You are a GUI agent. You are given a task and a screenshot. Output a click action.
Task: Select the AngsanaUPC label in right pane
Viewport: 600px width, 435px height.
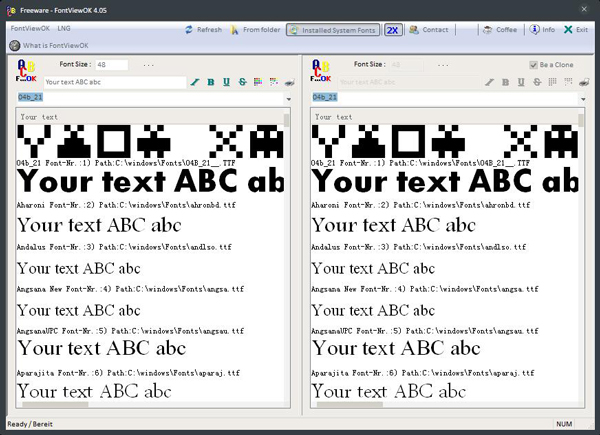(x=425, y=331)
